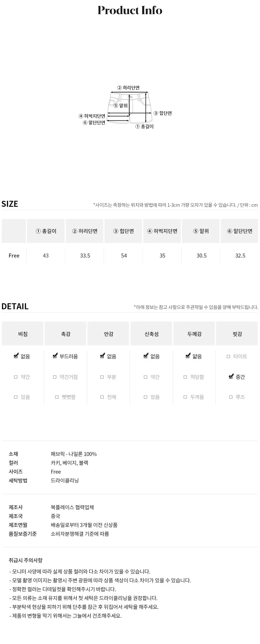This screenshot has width=260, height=644.
Task: Select the 신축성 header cell
Action: (x=151, y=334)
